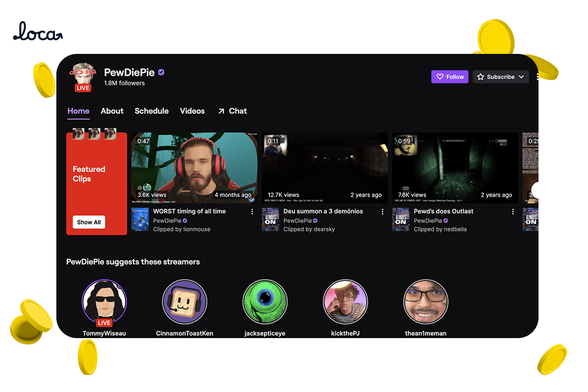The width and height of the screenshot is (588, 392).
Task: Open CinnamonToastKen's toast avatar
Action: coord(184,302)
